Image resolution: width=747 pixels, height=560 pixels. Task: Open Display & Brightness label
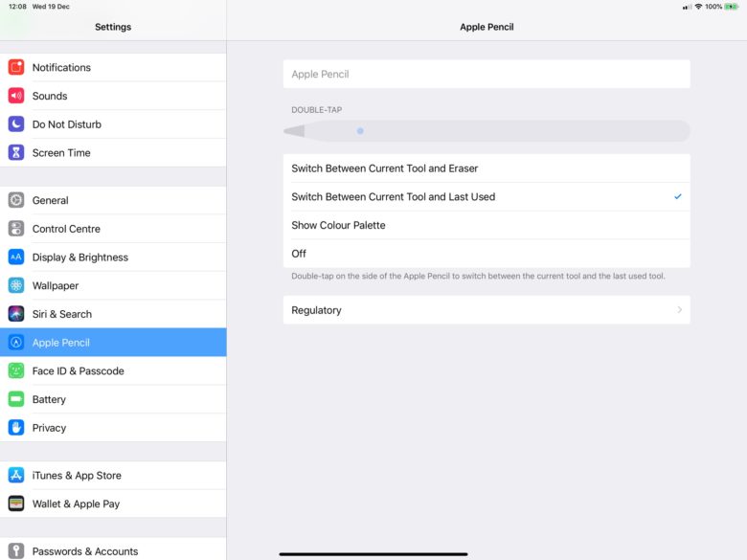pyautogui.click(x=80, y=258)
